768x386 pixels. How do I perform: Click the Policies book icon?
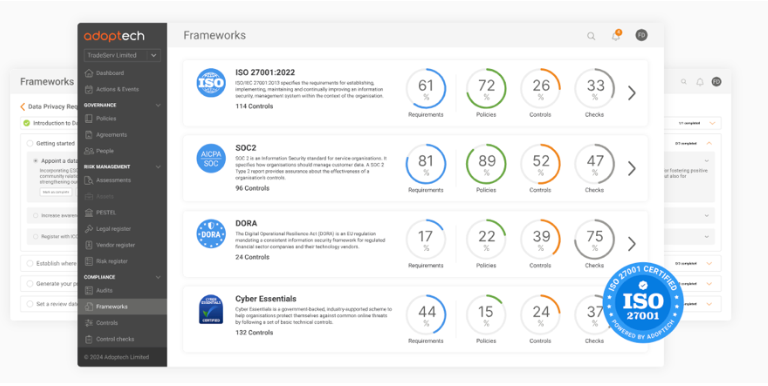pos(89,119)
